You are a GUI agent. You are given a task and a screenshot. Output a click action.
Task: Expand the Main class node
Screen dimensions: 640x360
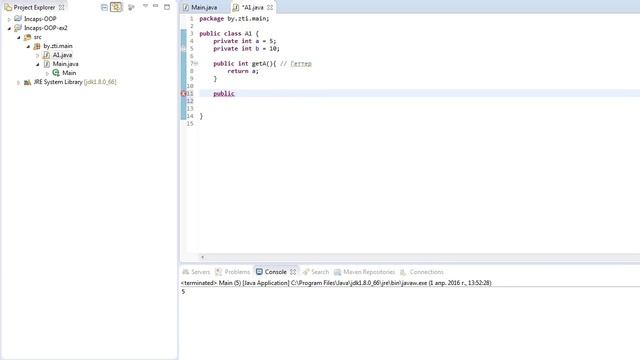tap(47, 73)
